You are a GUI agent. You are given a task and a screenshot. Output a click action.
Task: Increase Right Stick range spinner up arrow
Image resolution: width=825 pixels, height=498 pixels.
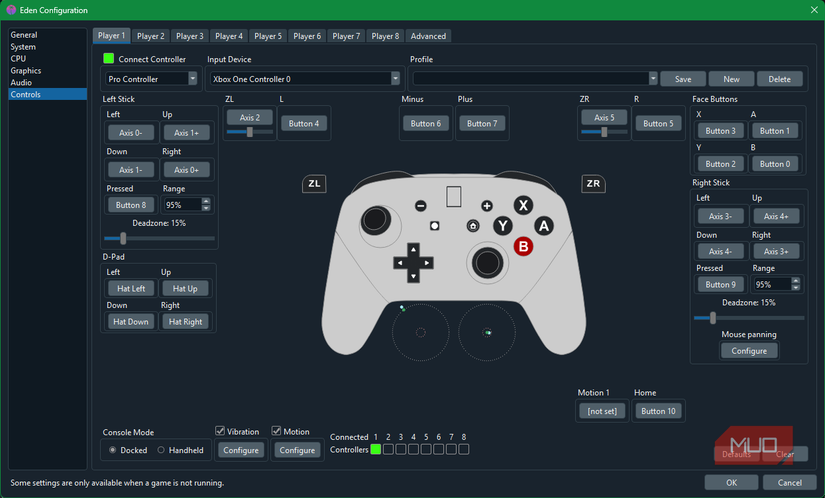796,281
